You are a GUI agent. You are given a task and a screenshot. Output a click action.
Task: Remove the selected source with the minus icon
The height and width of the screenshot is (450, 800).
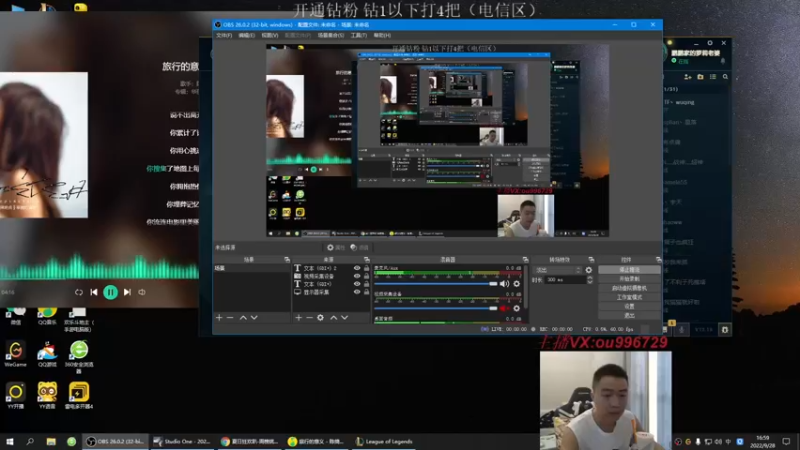coord(309,317)
